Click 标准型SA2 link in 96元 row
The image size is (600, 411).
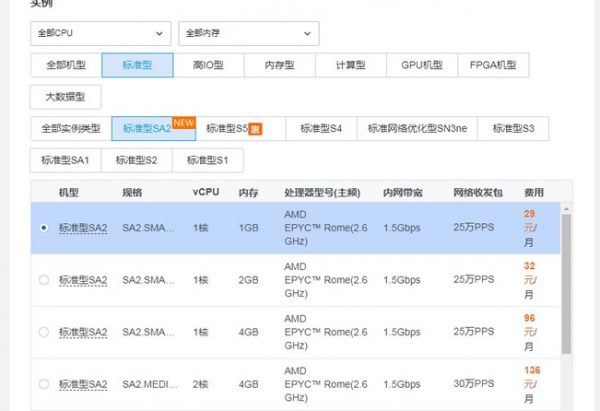tap(83, 332)
